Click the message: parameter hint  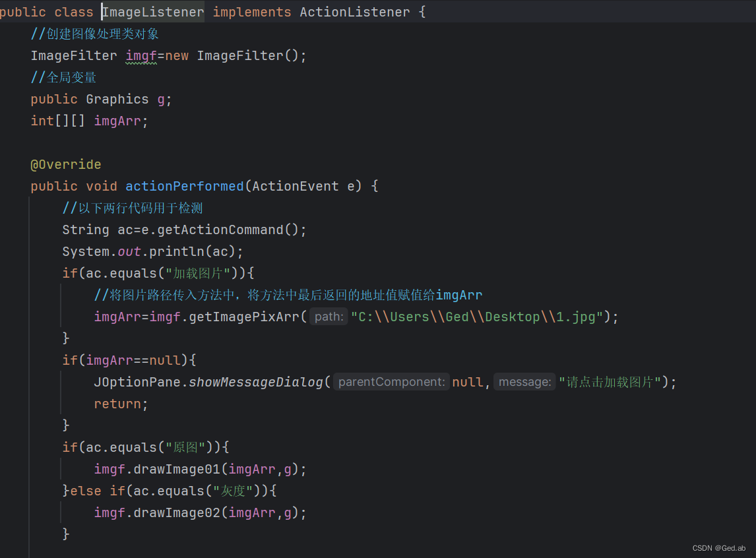click(524, 382)
